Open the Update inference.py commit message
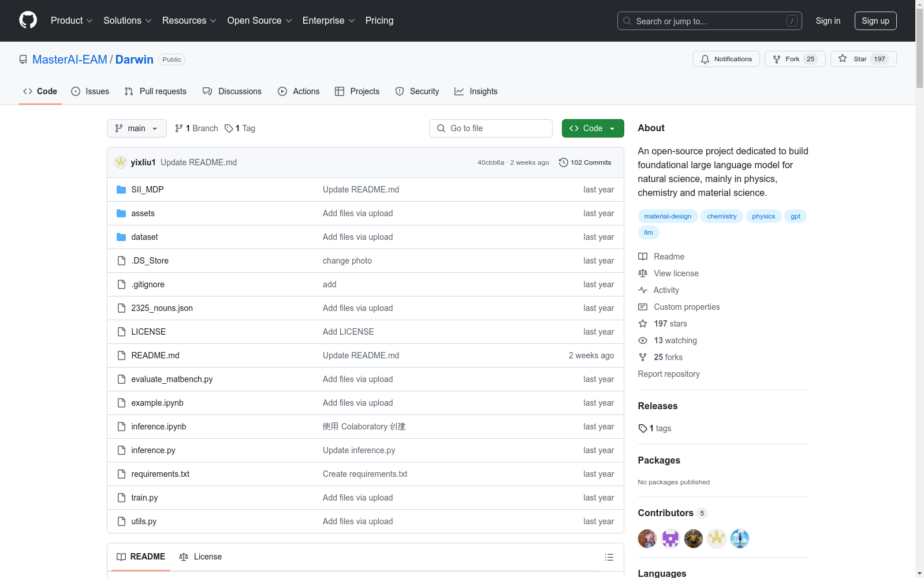The width and height of the screenshot is (924, 578). 359,450
